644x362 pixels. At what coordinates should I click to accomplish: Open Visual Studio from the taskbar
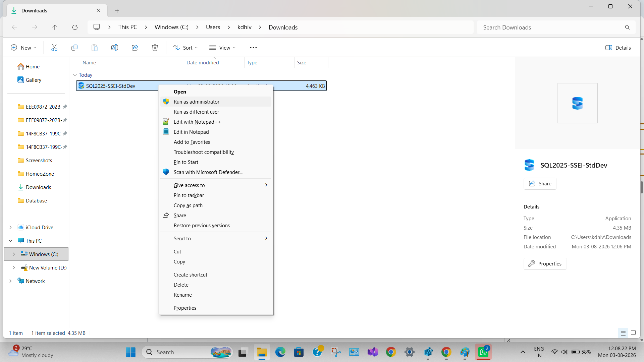372,352
